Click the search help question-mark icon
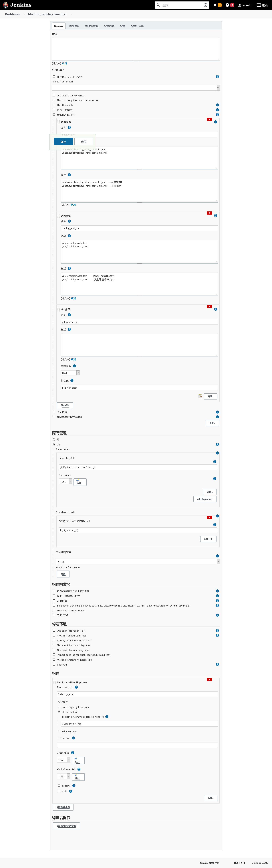This screenshot has height=868, width=272. click(x=206, y=5)
